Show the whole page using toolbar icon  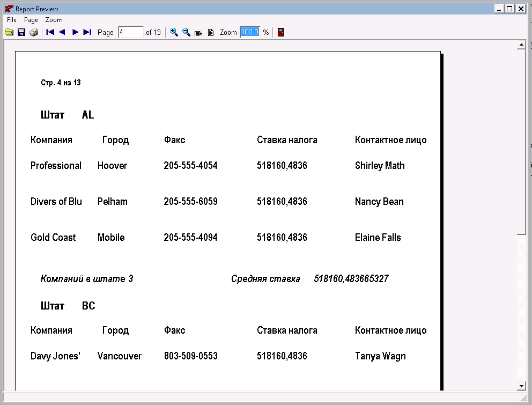point(211,33)
